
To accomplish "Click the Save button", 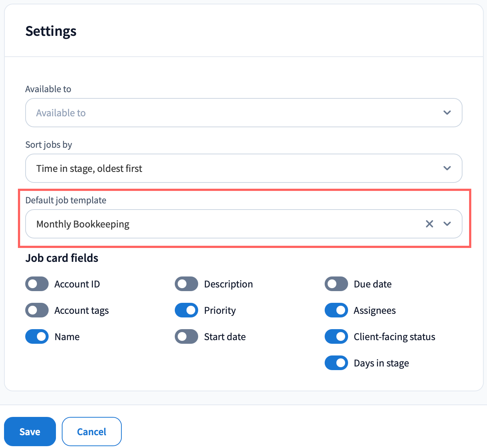I will click(30, 432).
